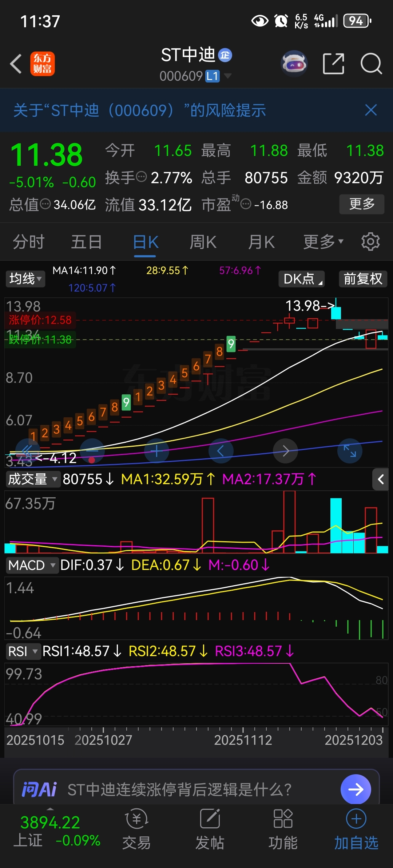Viewport: 393px width, 868px height.
Task: Tap the RSI1:48.57 value
Action: [x=82, y=651]
